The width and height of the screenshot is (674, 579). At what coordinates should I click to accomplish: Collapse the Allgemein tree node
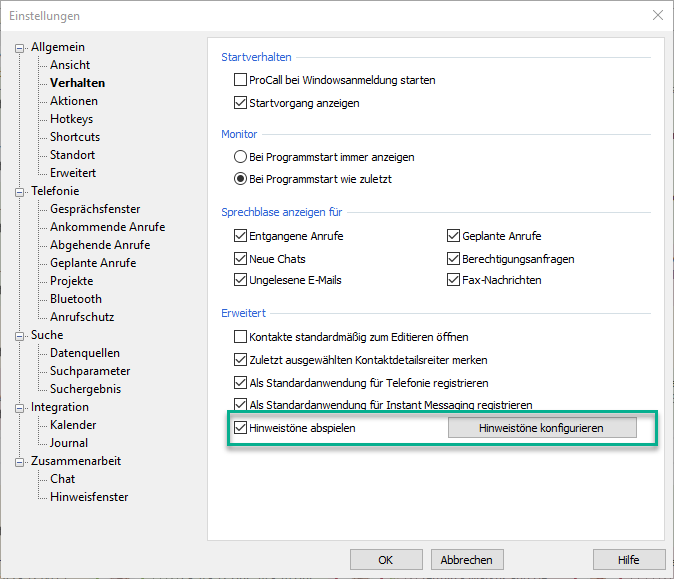[20, 48]
